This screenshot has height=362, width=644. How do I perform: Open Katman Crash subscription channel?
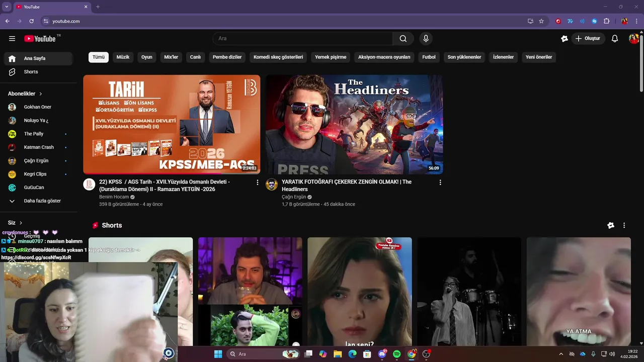38,147
